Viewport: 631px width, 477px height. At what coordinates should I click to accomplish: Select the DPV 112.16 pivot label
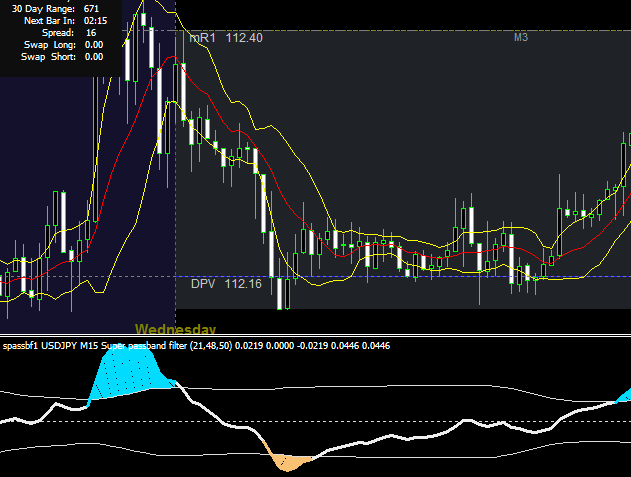click(x=226, y=285)
